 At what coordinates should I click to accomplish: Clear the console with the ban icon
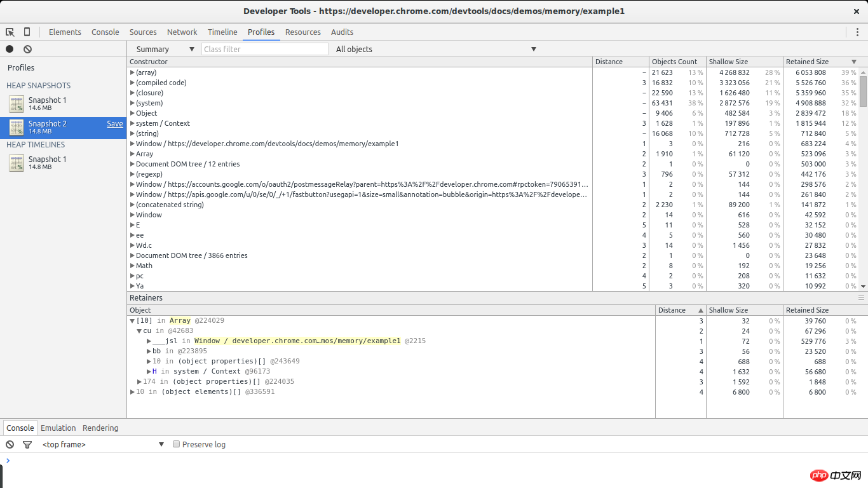pos(10,445)
